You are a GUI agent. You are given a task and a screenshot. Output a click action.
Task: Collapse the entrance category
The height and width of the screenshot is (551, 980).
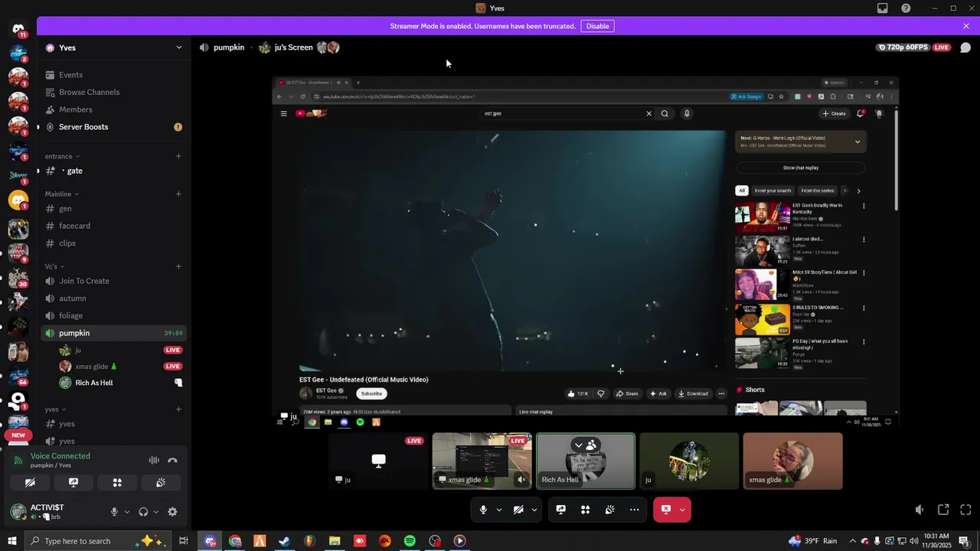tap(62, 156)
